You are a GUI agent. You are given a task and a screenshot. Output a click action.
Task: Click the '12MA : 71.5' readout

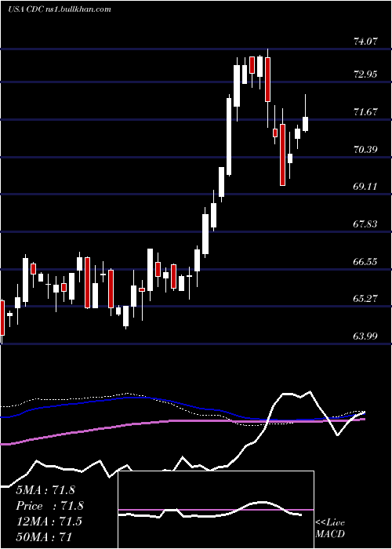click(x=49, y=522)
